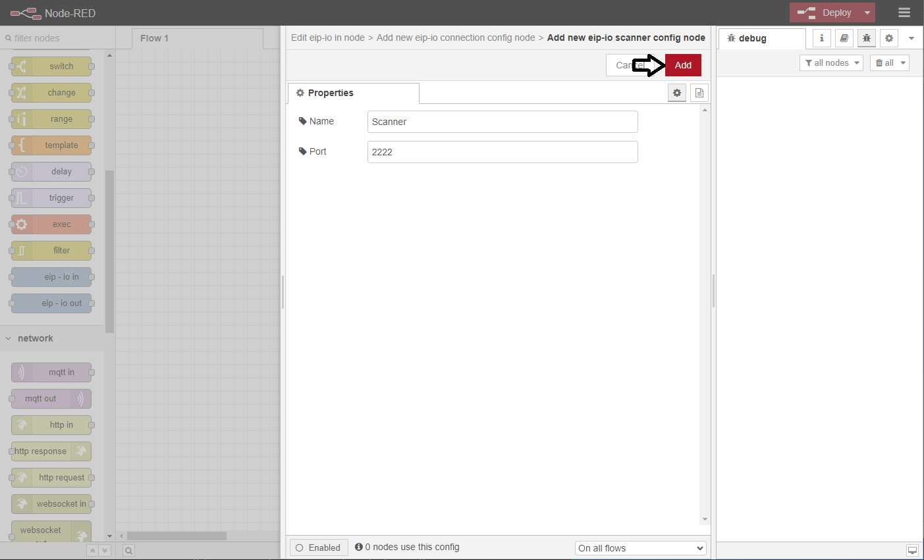Image resolution: width=924 pixels, height=560 pixels.
Task: Open the On all flows scope dropdown
Action: click(x=641, y=548)
